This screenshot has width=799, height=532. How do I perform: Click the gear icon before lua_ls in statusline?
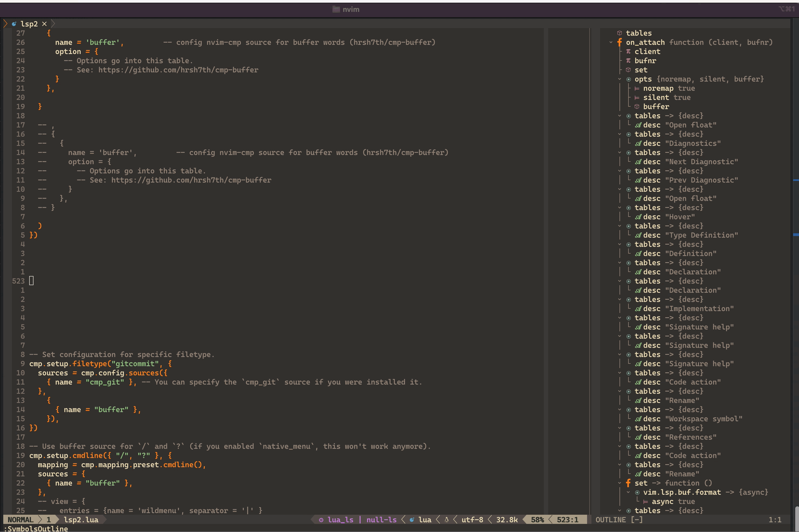[x=321, y=520]
